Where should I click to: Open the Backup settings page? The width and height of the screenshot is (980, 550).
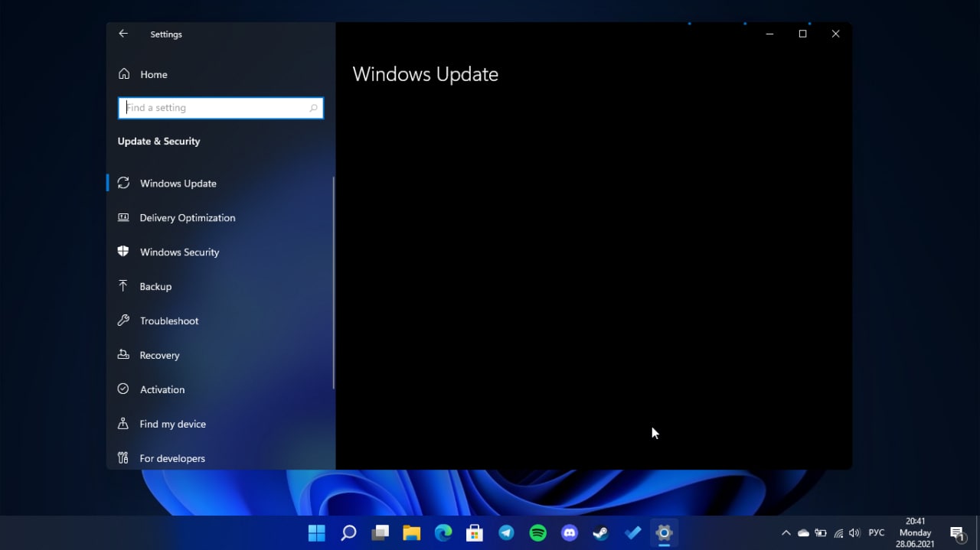220,286
